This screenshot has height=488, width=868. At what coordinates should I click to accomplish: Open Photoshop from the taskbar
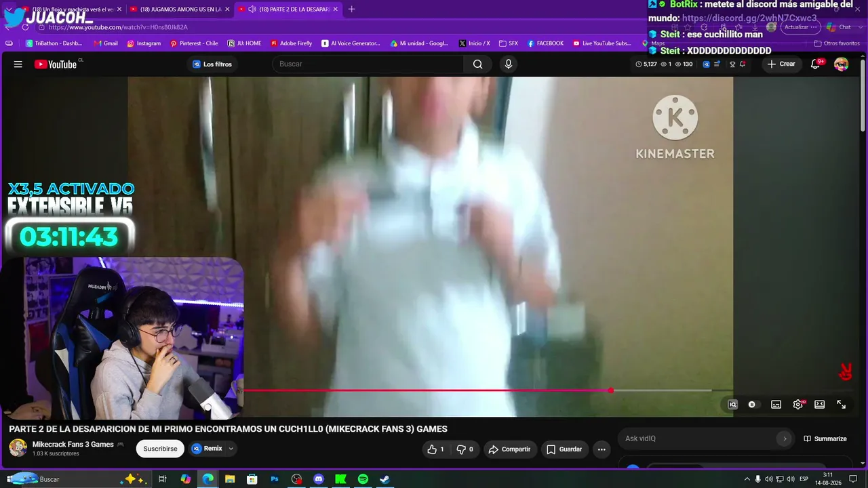275,479
